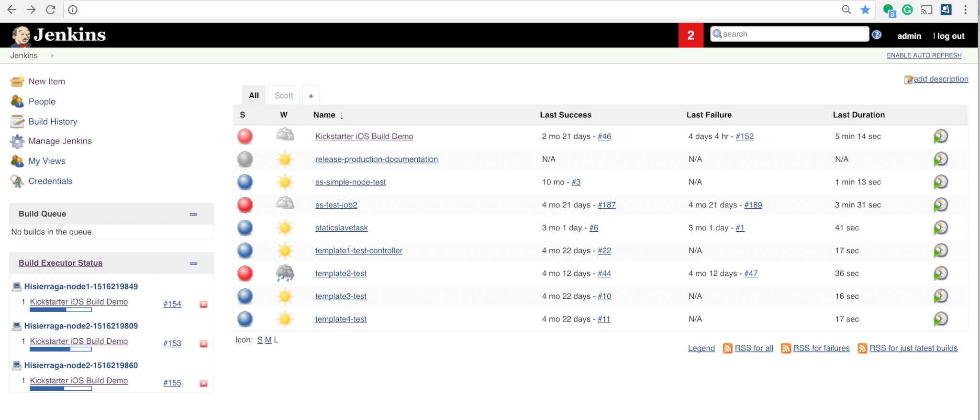Click red status ball of Kickstarter iOS Build Demo
Screen dimensions: 980x420
pyautogui.click(x=245, y=136)
